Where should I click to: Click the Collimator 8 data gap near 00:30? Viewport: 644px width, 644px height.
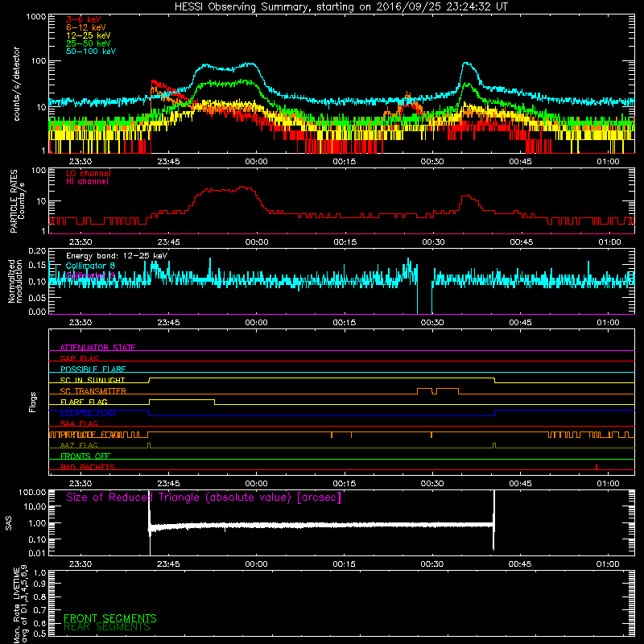point(425,291)
